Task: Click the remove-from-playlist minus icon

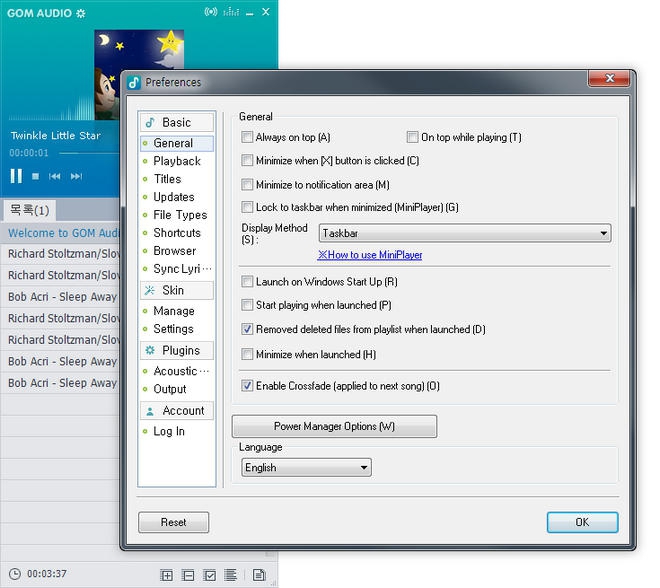Action: (x=188, y=575)
